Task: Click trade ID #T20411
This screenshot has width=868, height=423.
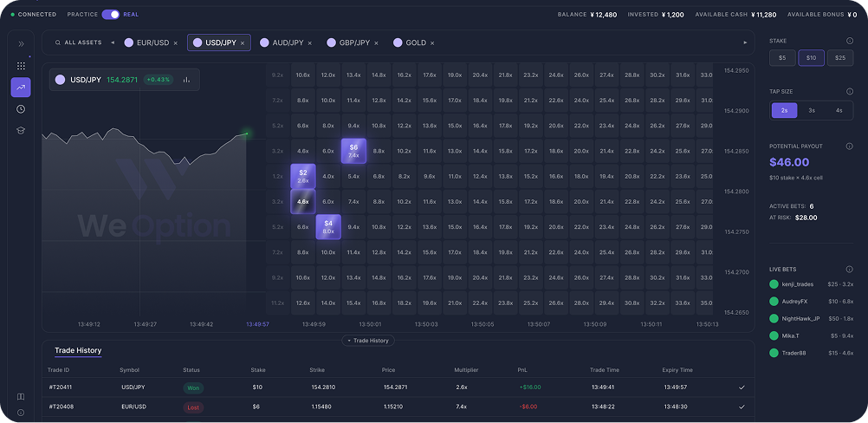Action: coord(61,387)
